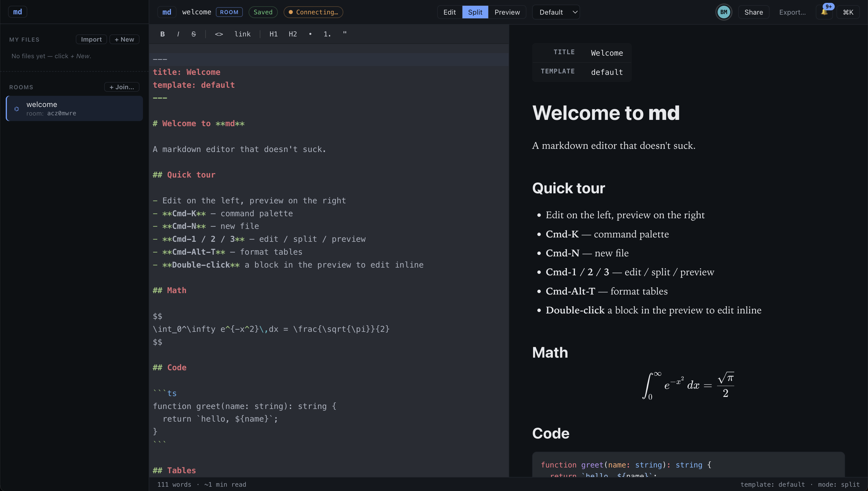Click the Saved status pill

(263, 12)
